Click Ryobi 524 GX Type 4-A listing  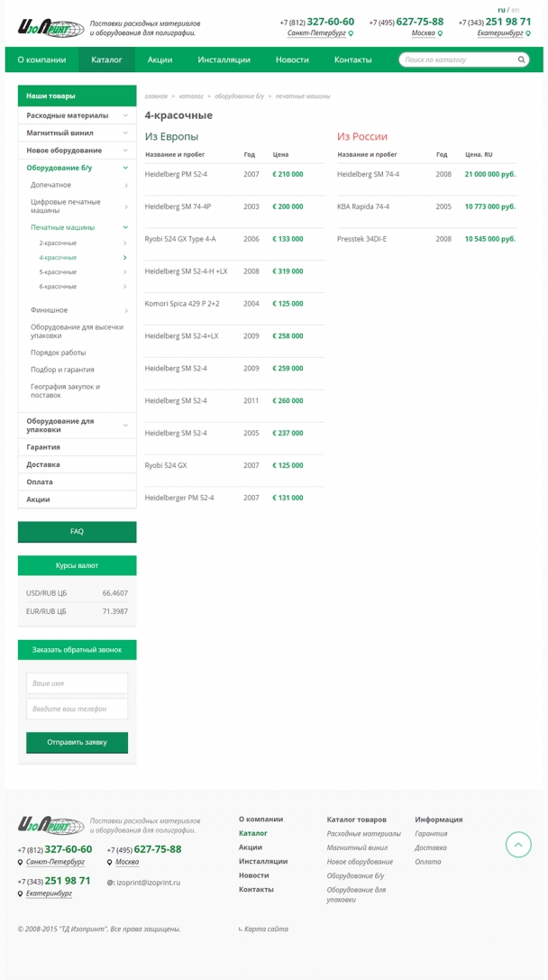(x=180, y=239)
